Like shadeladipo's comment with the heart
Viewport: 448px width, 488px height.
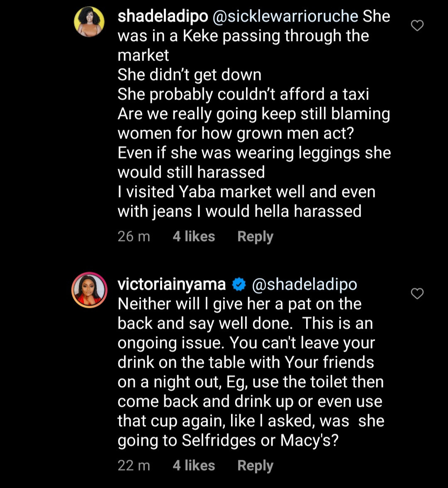417,26
